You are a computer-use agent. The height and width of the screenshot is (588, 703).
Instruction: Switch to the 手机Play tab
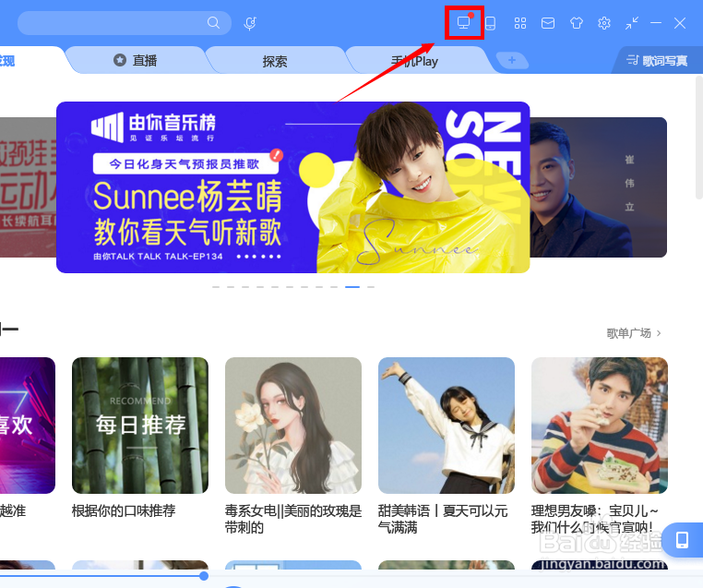[415, 61]
